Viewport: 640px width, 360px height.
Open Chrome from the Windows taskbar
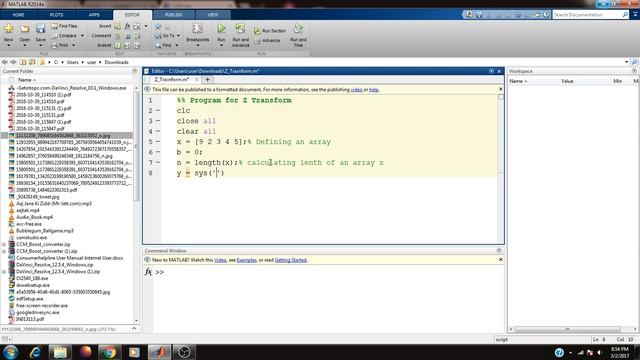point(109,352)
